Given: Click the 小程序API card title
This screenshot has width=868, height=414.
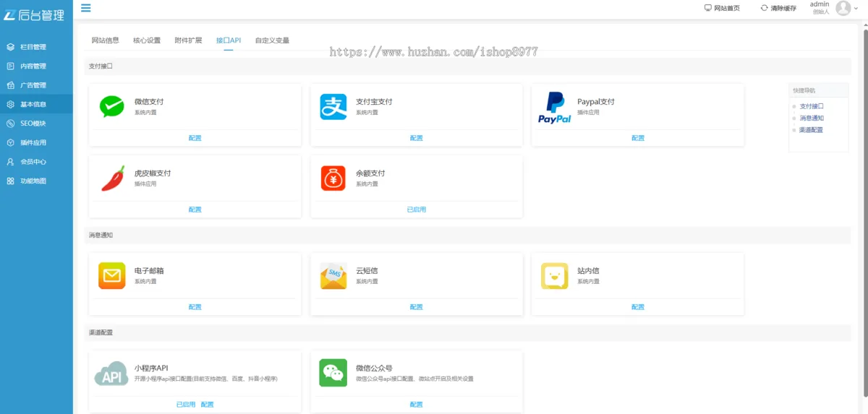Looking at the screenshot, I should [151, 368].
